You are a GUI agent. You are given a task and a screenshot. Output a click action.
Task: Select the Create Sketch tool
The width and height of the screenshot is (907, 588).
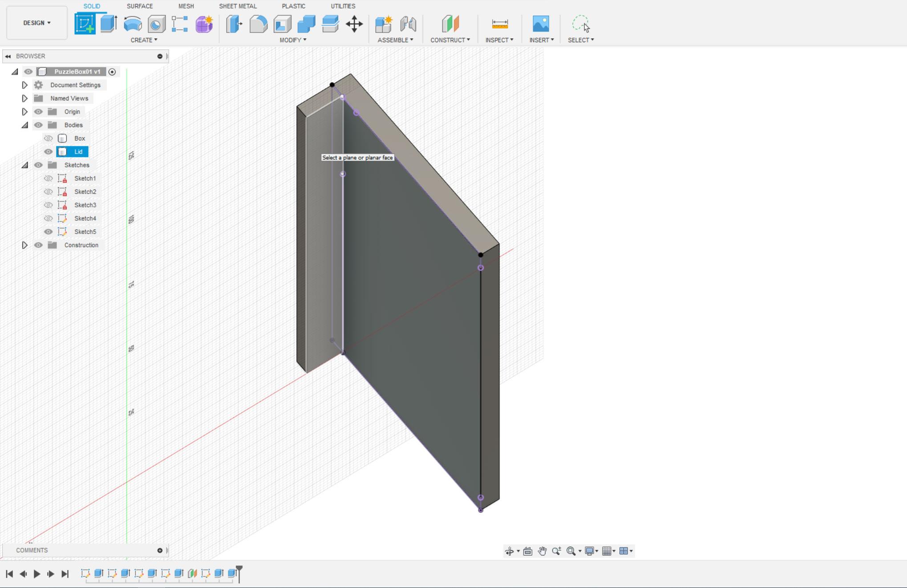pyautogui.click(x=85, y=24)
